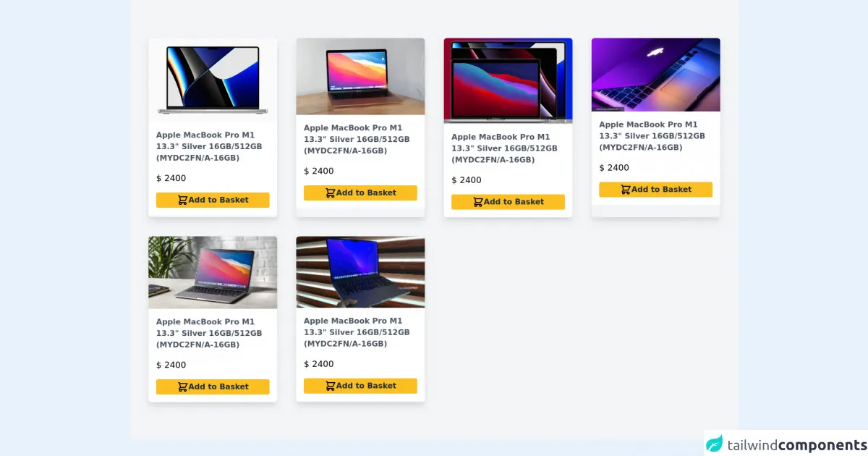Image resolution: width=868 pixels, height=456 pixels.
Task: Visit the tailwindcomponents text link
Action: click(796, 445)
